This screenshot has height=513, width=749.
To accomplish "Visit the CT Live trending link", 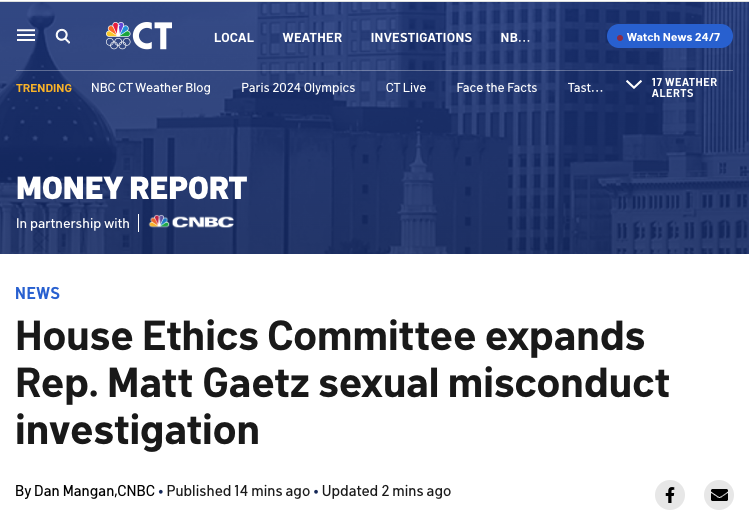I will click(406, 87).
